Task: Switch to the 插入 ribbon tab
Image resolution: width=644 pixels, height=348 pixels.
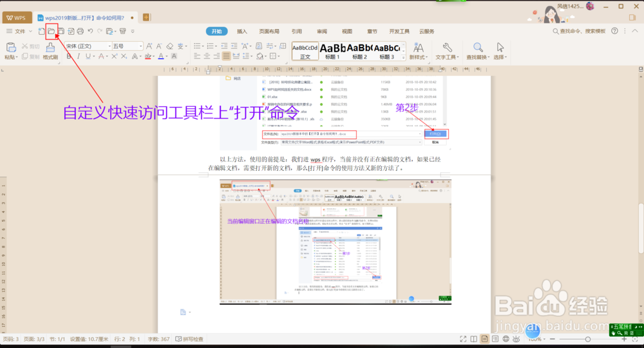Action: 242,31
